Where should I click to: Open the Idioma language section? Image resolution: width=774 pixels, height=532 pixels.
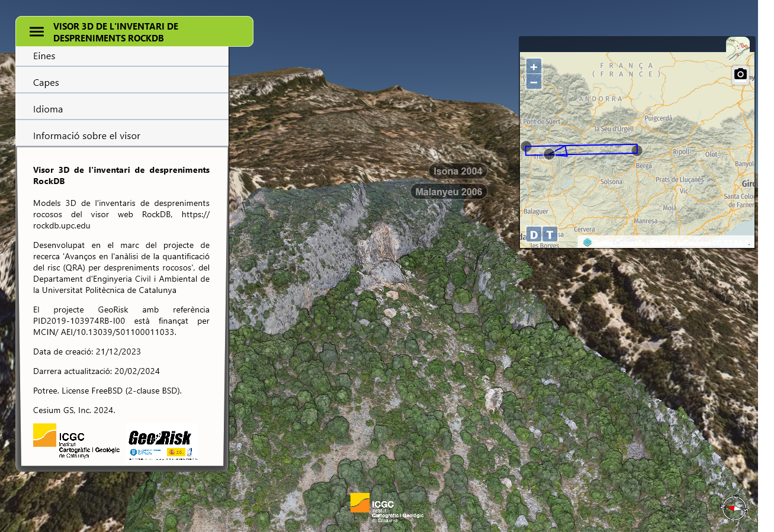coord(122,109)
